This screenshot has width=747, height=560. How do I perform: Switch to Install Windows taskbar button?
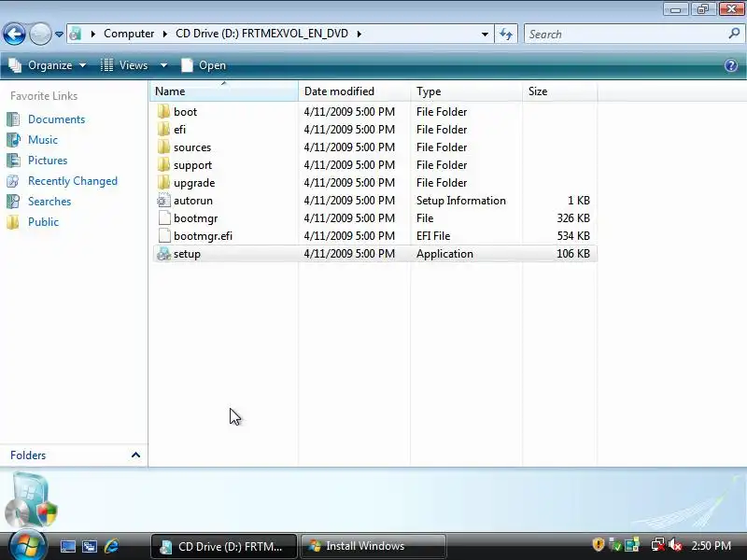[373, 546]
